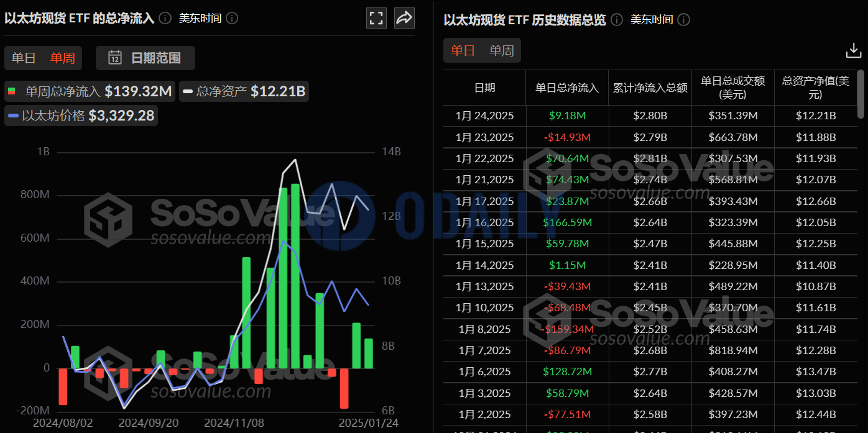Click net inflow value $166.59M

pos(567,222)
